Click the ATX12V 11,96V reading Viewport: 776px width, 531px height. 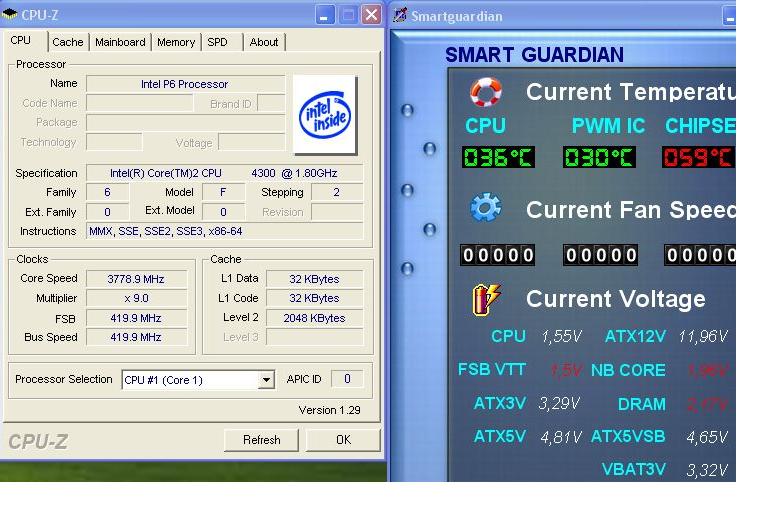pyautogui.click(x=703, y=337)
